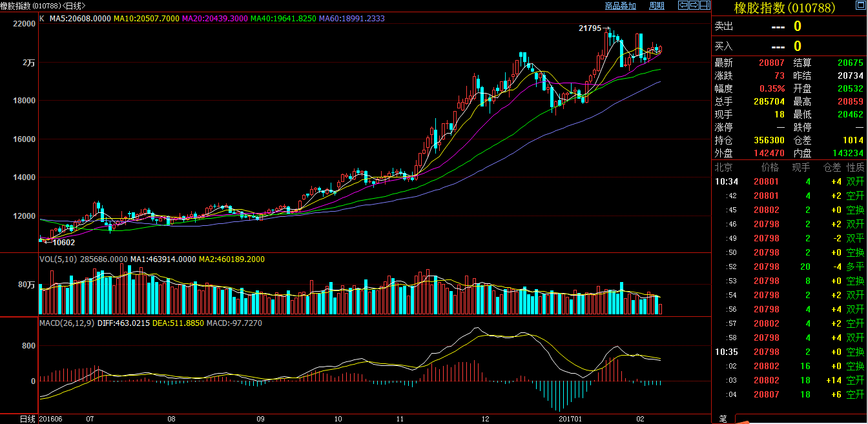Viewport: 868px width, 424px height.
Task: Click the 21795 high price marker
Action: [x=590, y=28]
